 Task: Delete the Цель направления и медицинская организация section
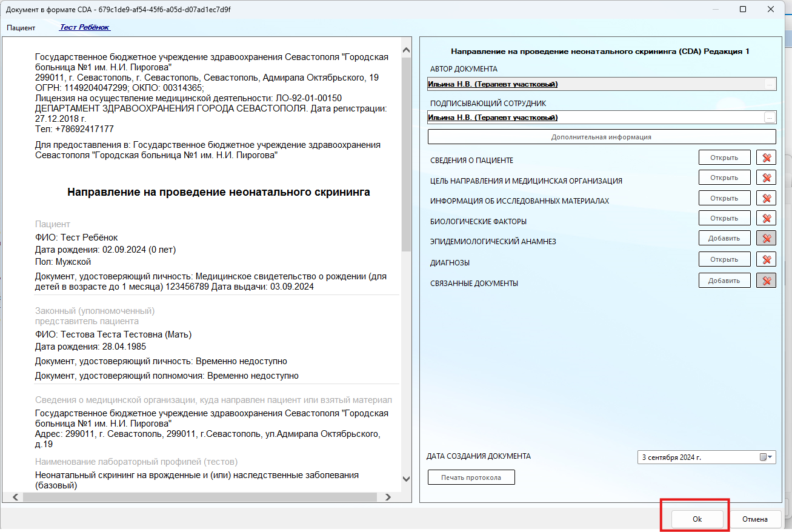coord(766,178)
